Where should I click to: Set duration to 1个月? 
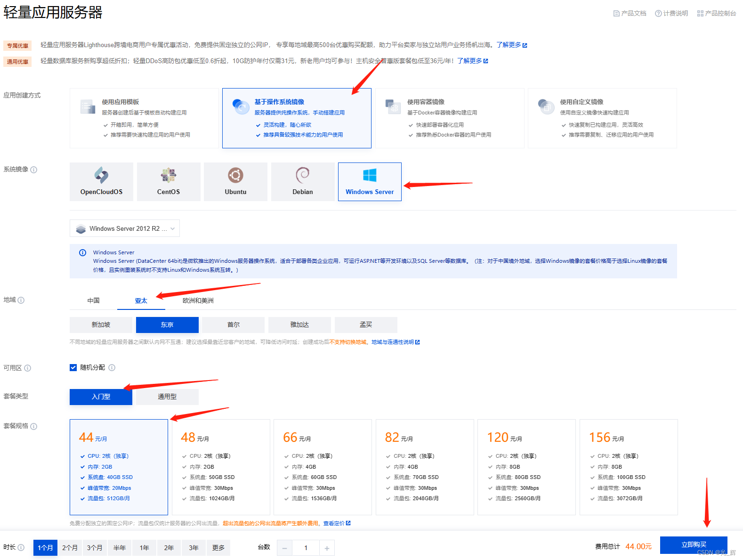[x=45, y=548]
